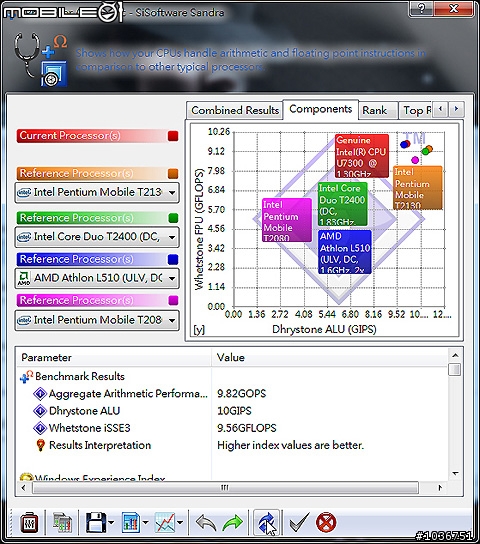The width and height of the screenshot is (480, 544).
Task: Click the copy results sheets icon in the toolbar
Action: tap(62, 522)
